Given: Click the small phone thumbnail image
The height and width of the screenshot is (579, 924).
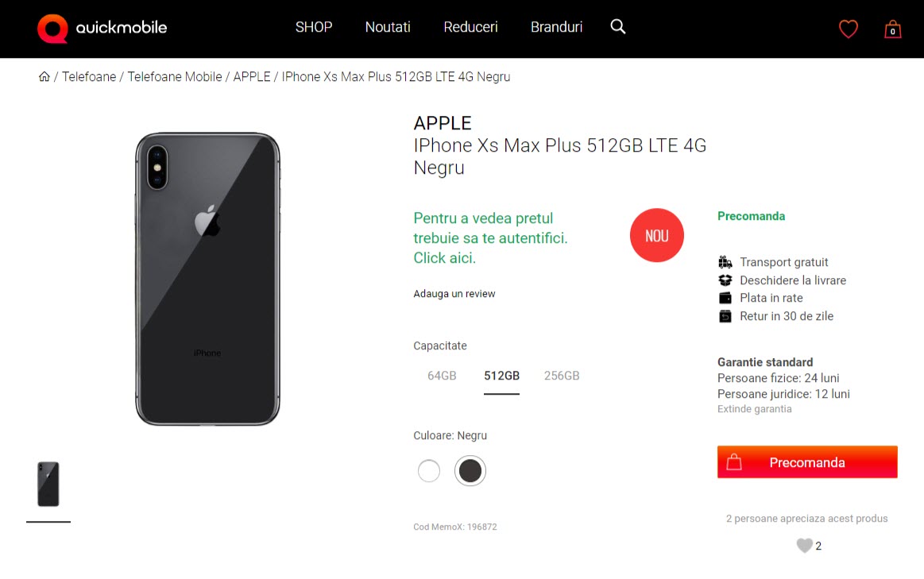Looking at the screenshot, I should (x=48, y=485).
